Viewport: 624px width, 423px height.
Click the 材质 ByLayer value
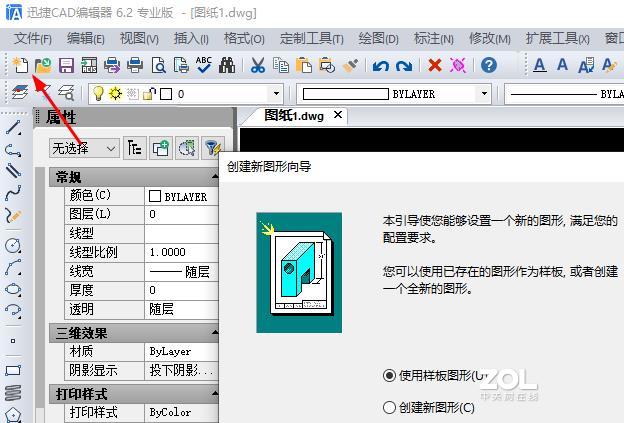(x=181, y=351)
